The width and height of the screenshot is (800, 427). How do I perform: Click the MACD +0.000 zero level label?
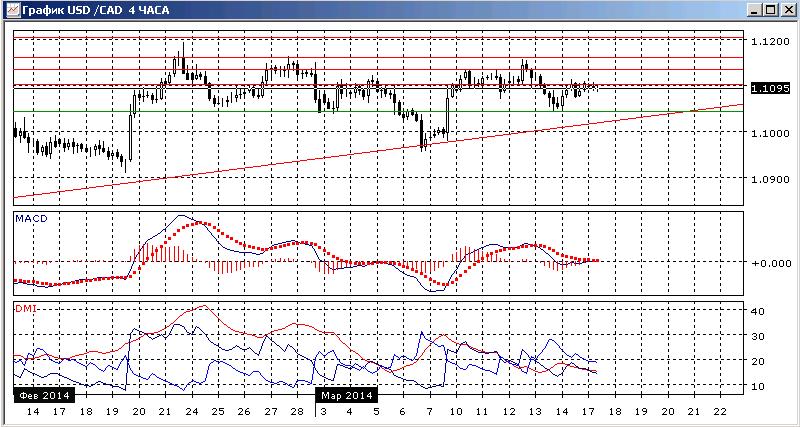tap(770, 263)
